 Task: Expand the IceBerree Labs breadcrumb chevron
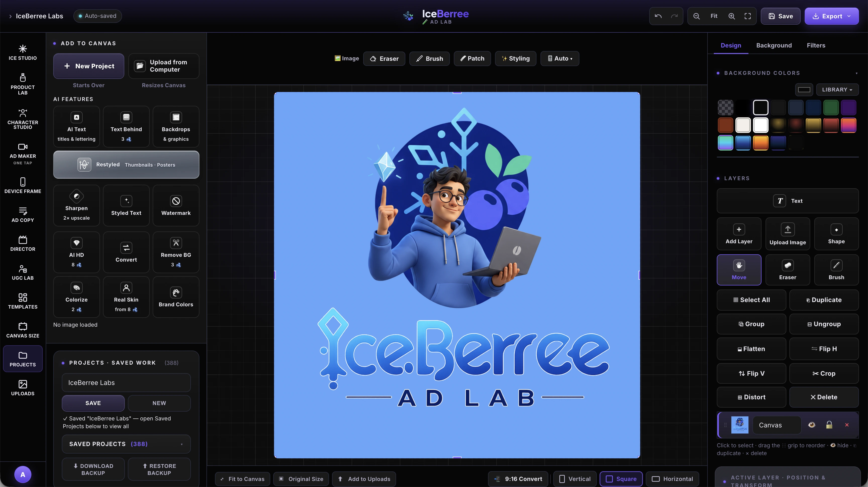click(x=10, y=16)
